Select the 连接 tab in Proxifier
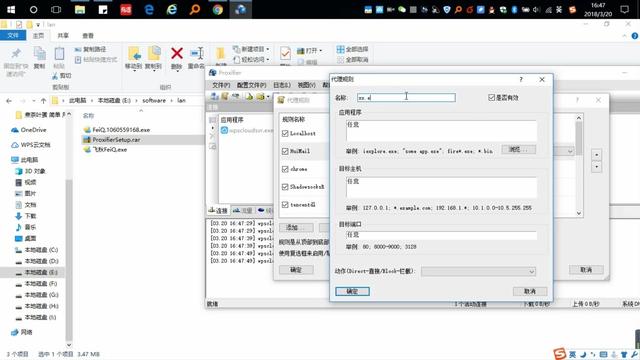The width and height of the screenshot is (640, 360). [218, 210]
